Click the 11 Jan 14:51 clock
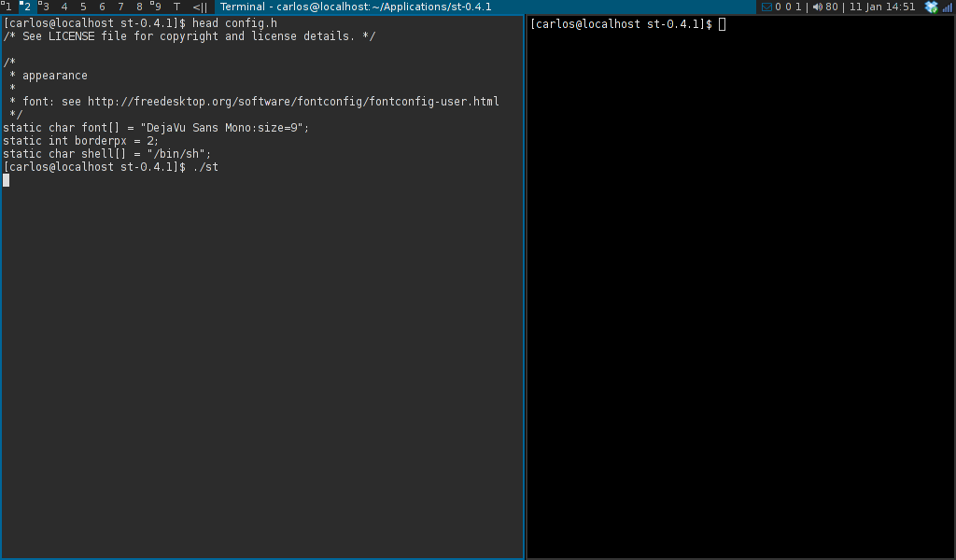This screenshot has width=956, height=560. [x=882, y=7]
